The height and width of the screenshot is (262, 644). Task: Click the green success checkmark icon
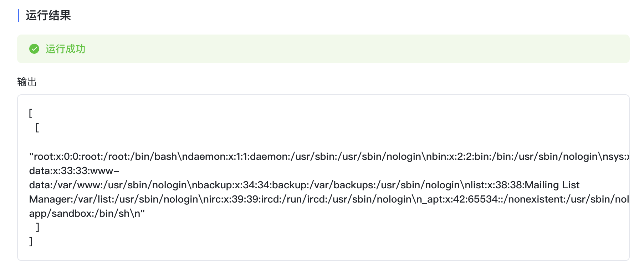[34, 49]
